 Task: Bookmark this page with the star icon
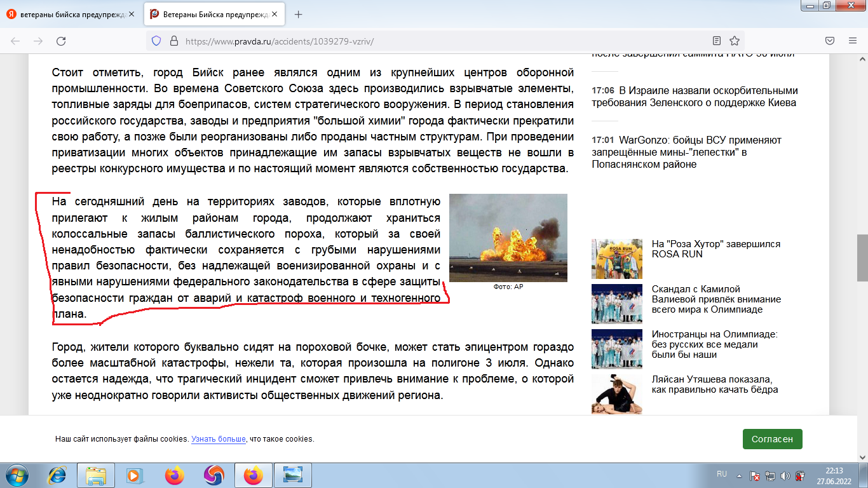point(735,41)
